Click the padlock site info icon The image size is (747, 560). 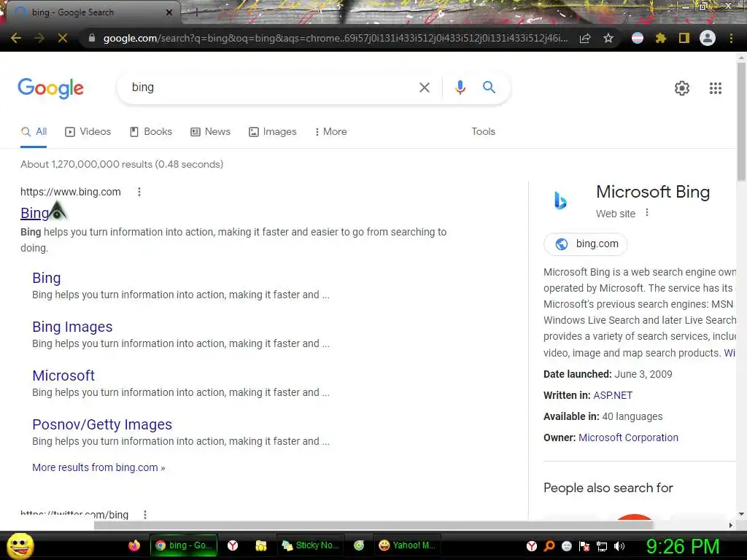(x=92, y=38)
